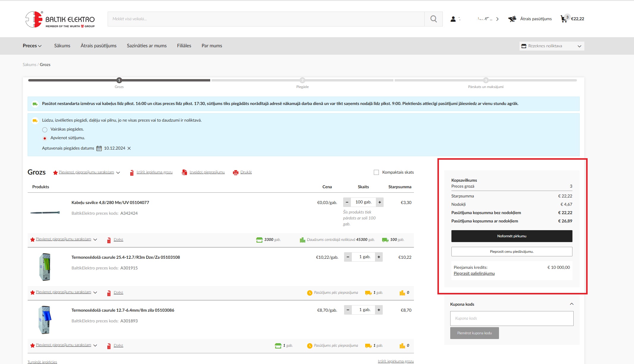This screenshot has height=364, width=634.
Task: Go to Sazināties ar mums page
Action: (x=147, y=46)
